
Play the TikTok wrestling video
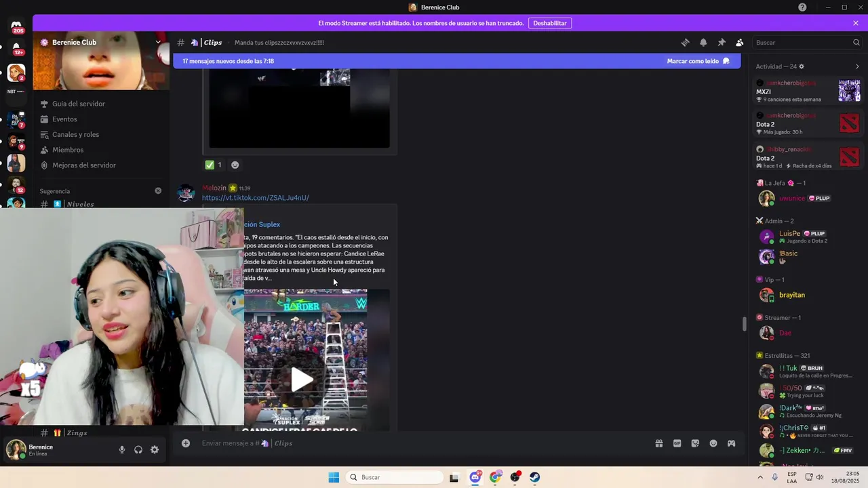coord(302,379)
